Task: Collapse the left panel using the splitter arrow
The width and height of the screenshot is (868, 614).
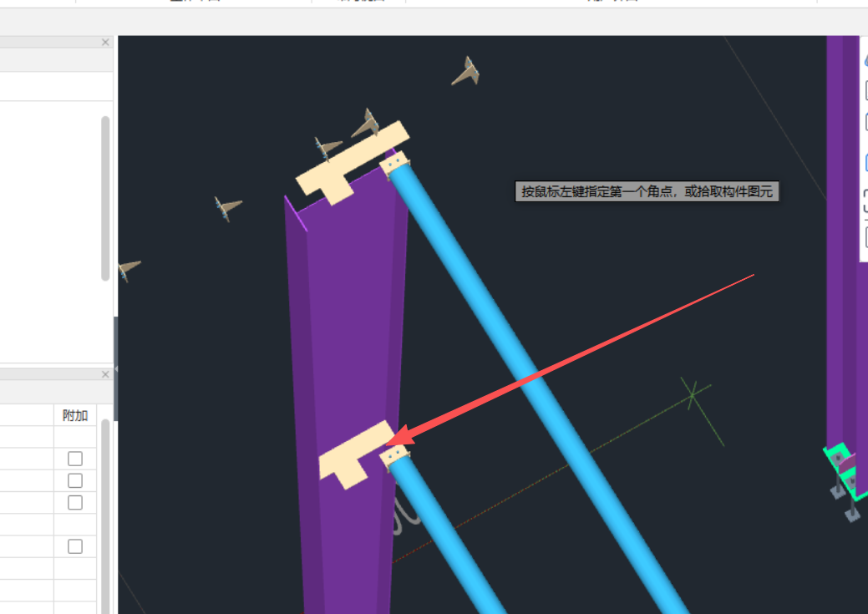Action: (x=115, y=368)
